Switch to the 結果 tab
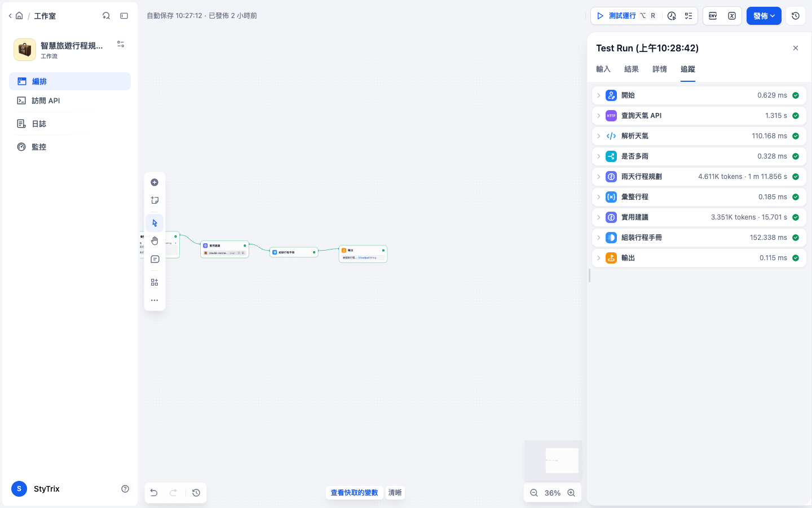 coord(632,69)
